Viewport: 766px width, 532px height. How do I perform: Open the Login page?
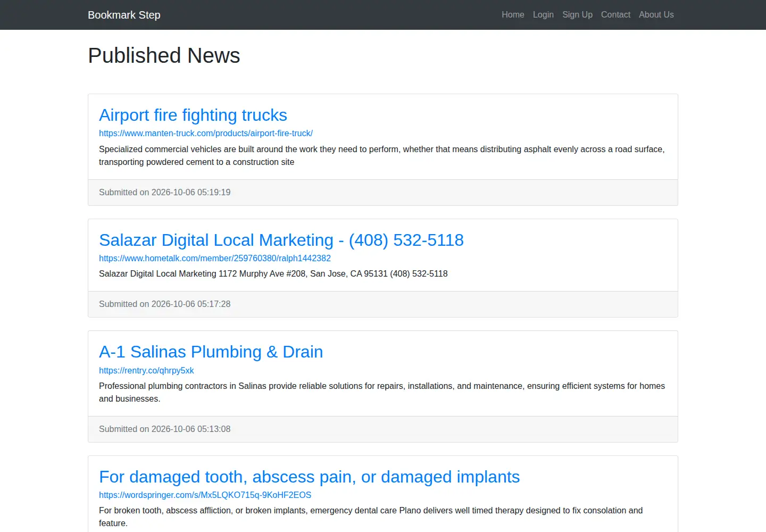point(543,15)
